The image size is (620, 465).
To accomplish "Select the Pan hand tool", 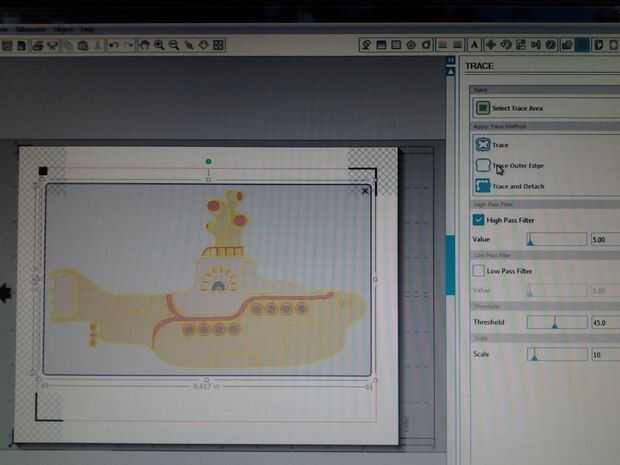I will click(x=144, y=45).
